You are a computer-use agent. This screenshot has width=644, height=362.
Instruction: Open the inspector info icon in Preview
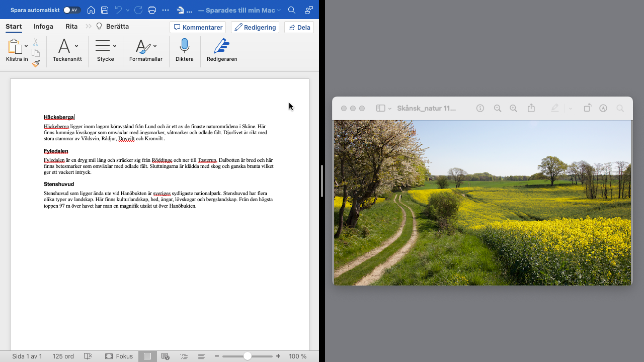coord(480,108)
